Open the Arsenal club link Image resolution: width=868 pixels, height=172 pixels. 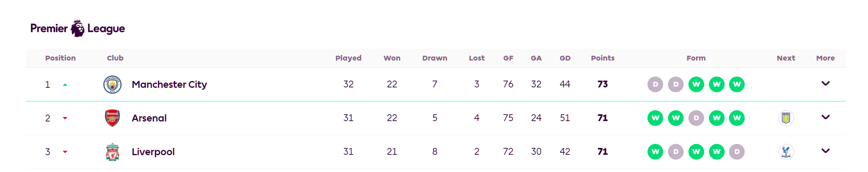(x=149, y=118)
